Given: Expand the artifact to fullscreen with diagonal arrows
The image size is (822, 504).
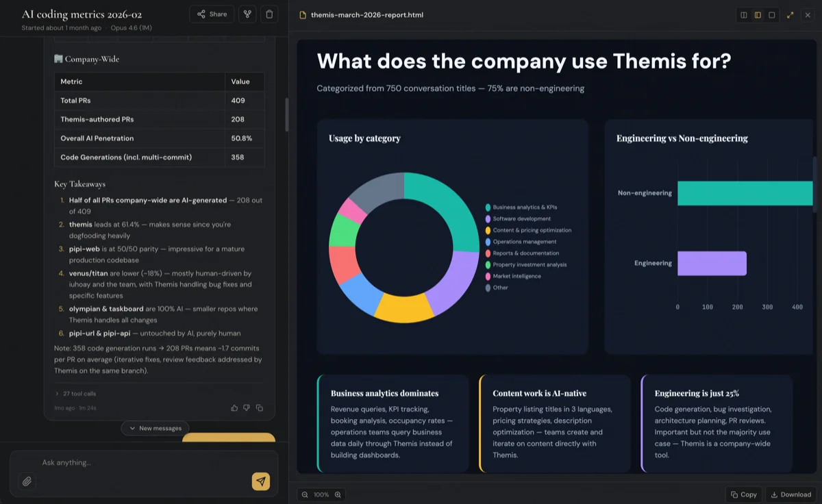Looking at the screenshot, I should [790, 14].
